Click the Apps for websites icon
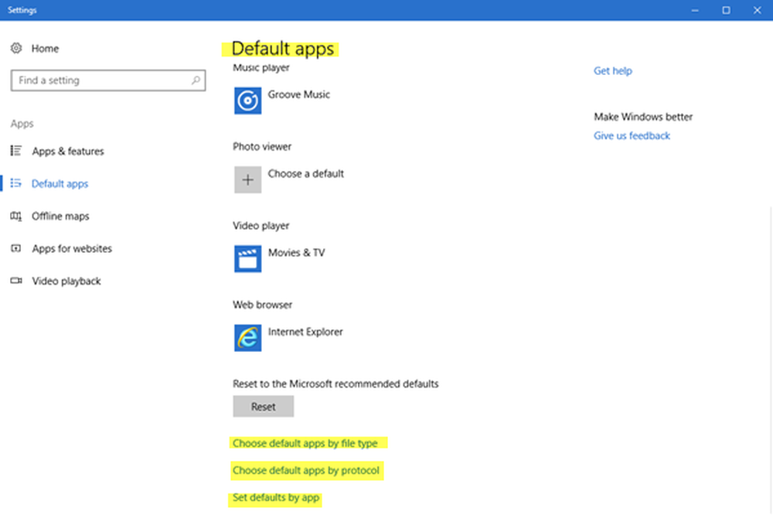Screen dimensions: 773x532 [16, 248]
